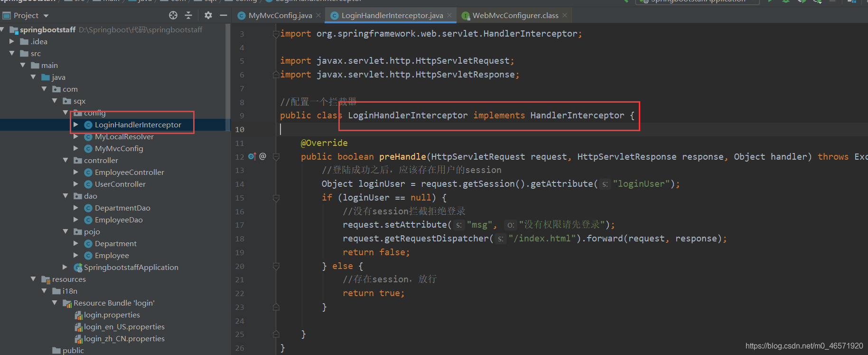868x355 pixels.
Task: Place cursor on 'return true;' statement
Action: (x=373, y=293)
